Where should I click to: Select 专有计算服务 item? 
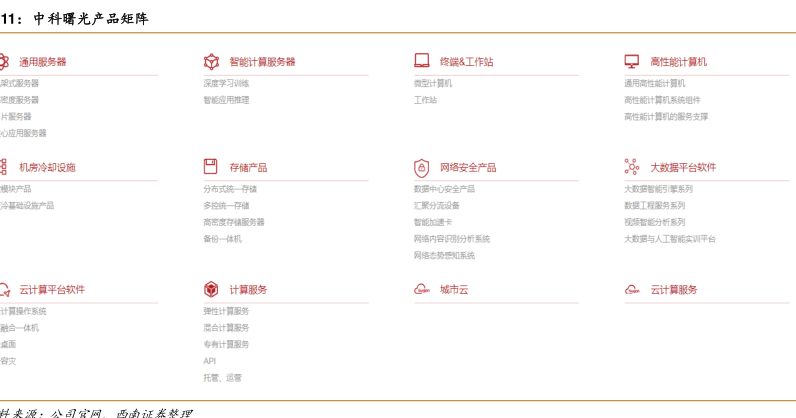click(226, 344)
